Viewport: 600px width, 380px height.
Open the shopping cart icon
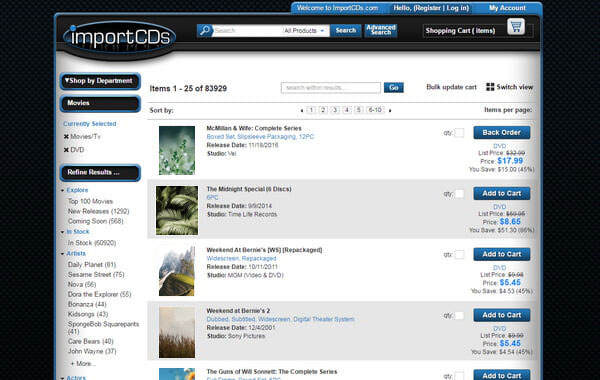click(516, 27)
